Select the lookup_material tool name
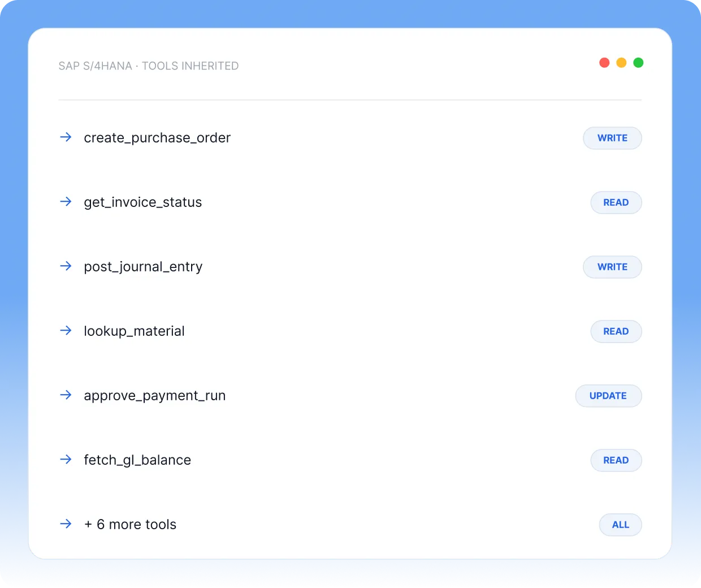This screenshot has height=588, width=701. (x=135, y=331)
